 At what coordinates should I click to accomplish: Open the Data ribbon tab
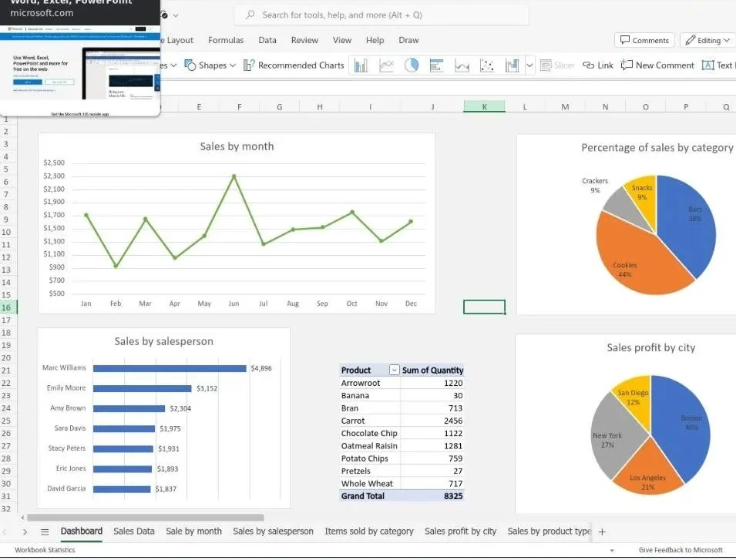coord(267,40)
